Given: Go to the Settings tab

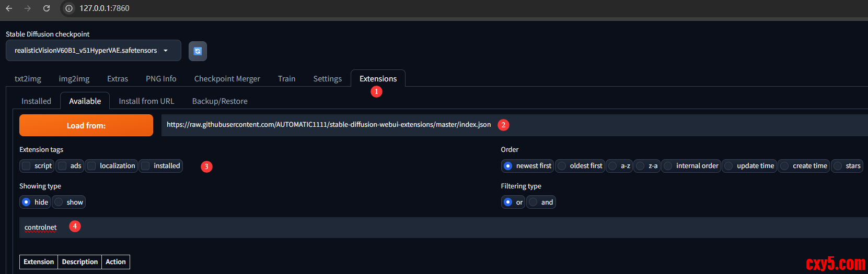Looking at the screenshot, I should coord(327,79).
